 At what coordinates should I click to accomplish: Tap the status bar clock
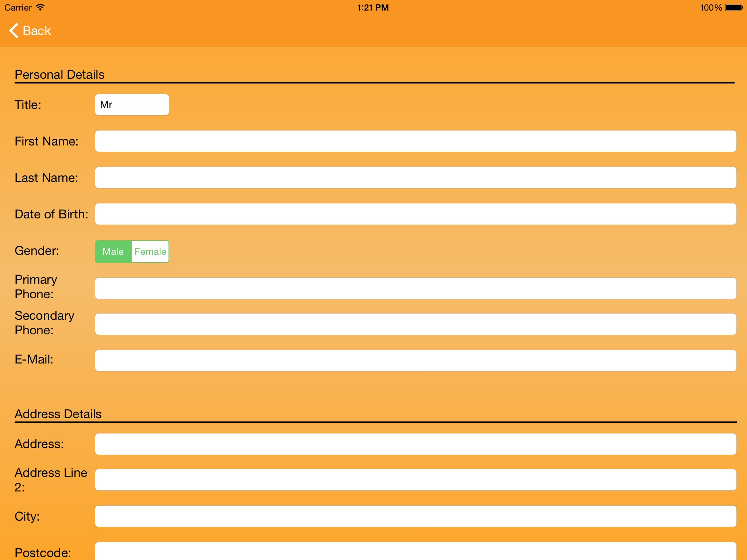tap(373, 7)
